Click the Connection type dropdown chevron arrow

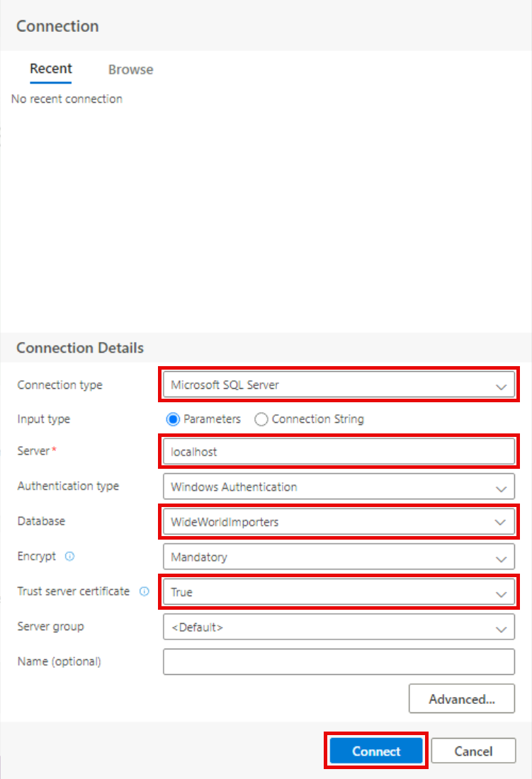pyautogui.click(x=502, y=387)
